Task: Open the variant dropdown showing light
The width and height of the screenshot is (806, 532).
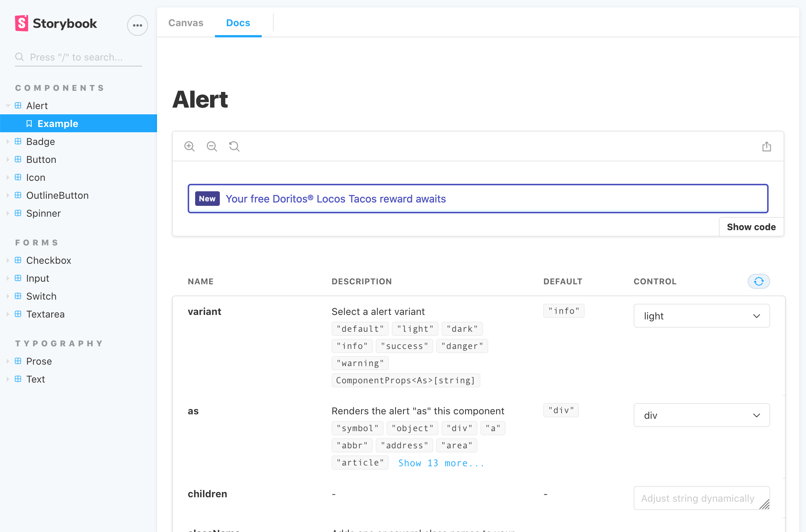Action: tap(701, 316)
